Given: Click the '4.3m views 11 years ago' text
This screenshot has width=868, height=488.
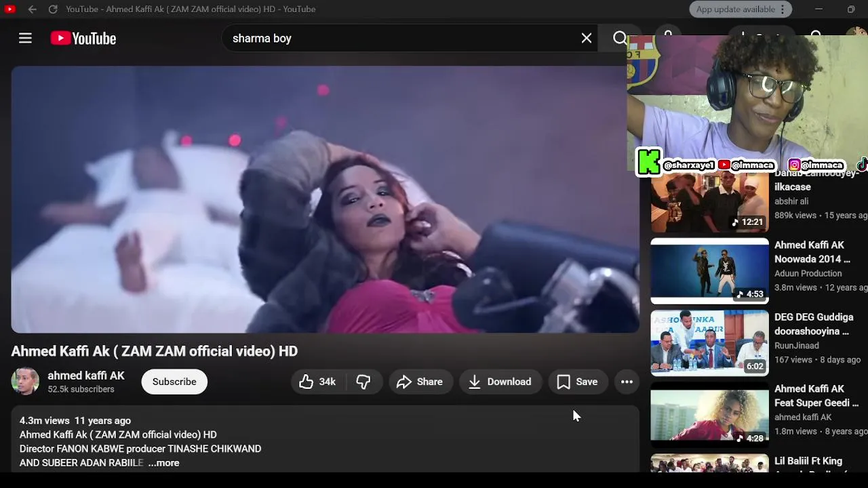Looking at the screenshot, I should click(75, 421).
